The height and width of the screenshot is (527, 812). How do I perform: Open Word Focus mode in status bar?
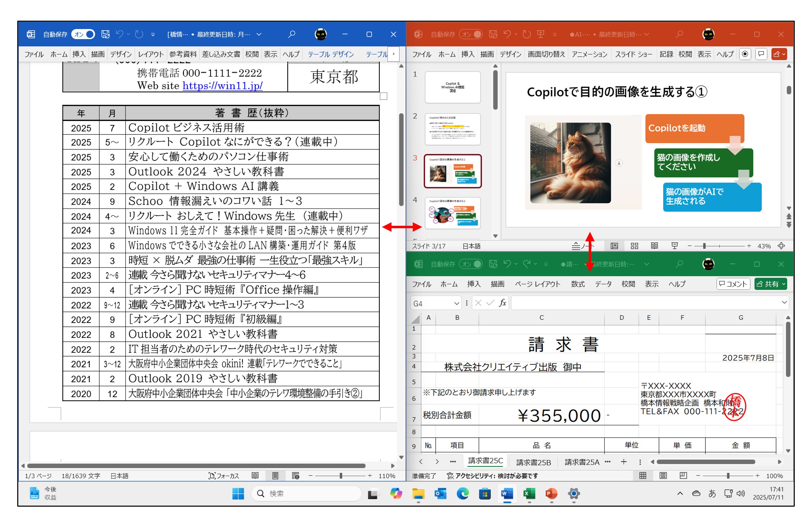click(224, 476)
